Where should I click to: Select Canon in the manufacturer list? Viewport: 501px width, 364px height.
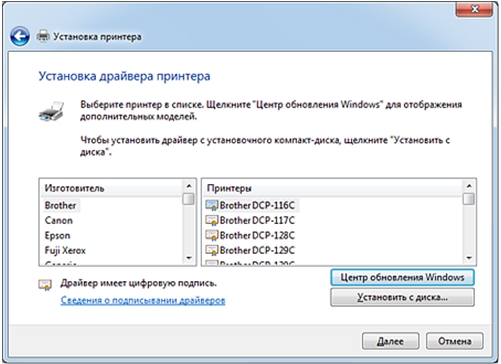tap(59, 220)
